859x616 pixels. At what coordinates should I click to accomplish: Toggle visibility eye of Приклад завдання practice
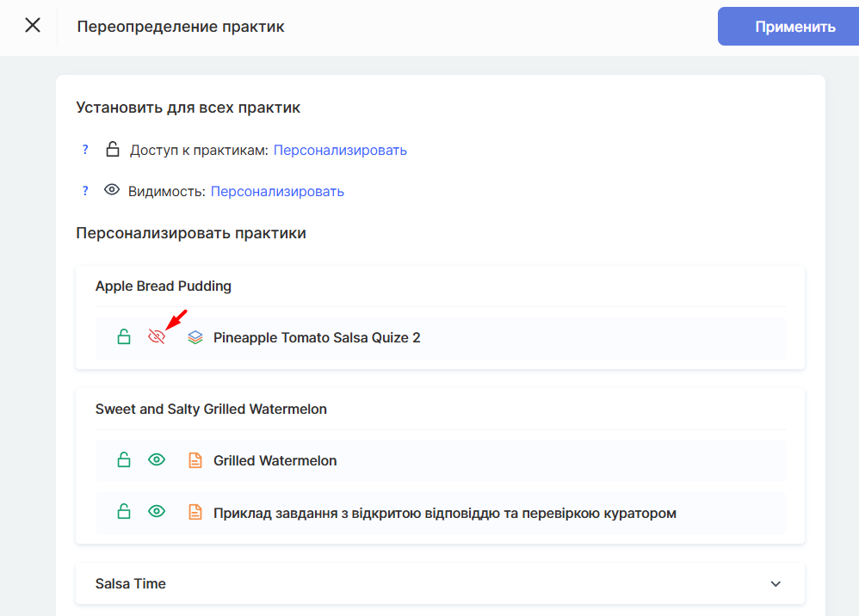click(x=157, y=511)
